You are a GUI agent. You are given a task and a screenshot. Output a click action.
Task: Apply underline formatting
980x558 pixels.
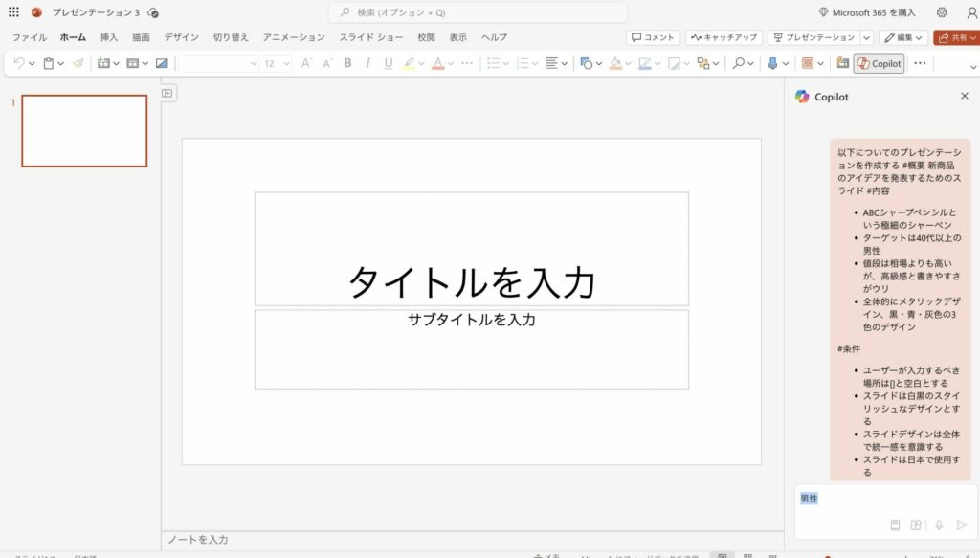click(x=388, y=63)
